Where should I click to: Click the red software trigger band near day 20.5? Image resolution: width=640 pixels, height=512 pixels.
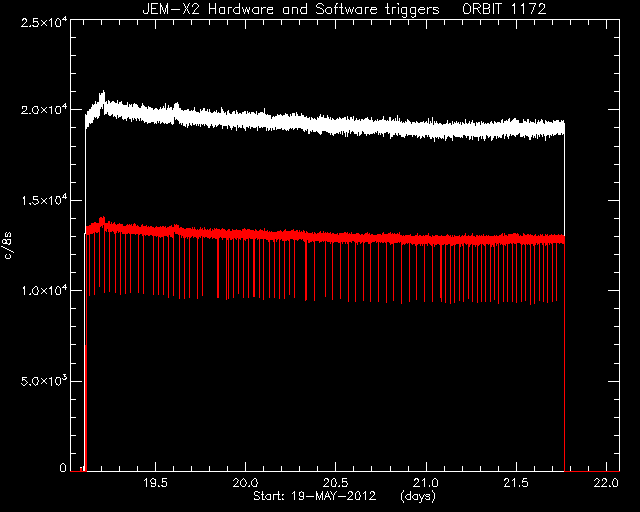point(336,238)
